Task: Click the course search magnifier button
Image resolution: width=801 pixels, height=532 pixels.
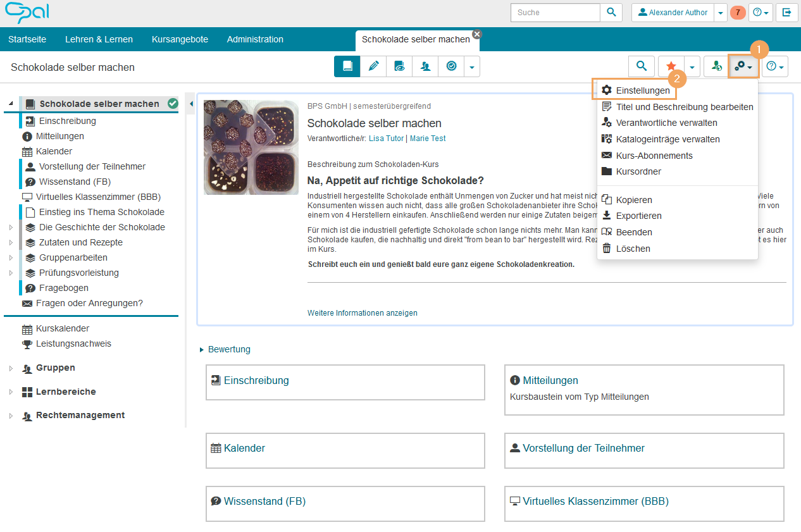Action: click(642, 66)
